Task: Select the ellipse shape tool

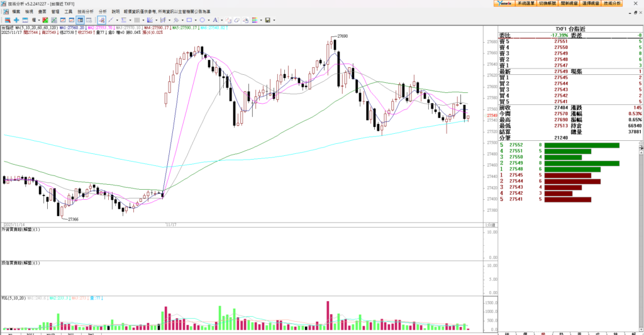Action: coord(202,20)
